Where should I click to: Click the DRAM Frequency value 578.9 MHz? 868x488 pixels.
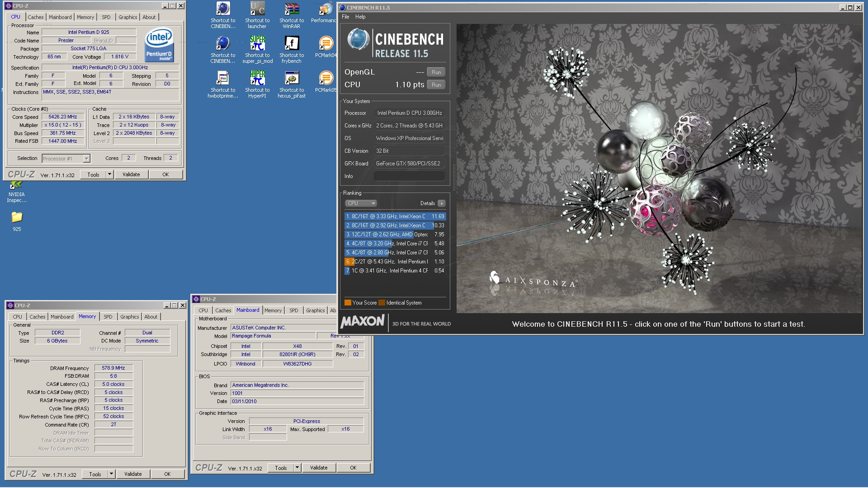[113, 368]
